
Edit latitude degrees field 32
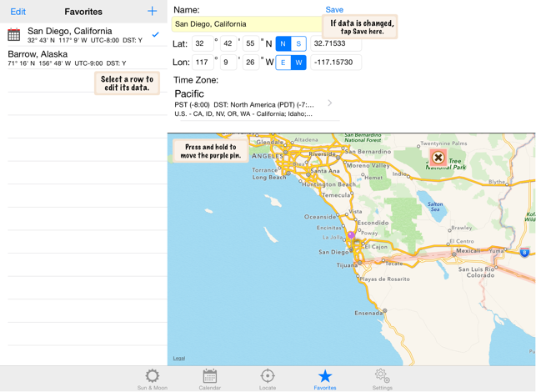(203, 43)
